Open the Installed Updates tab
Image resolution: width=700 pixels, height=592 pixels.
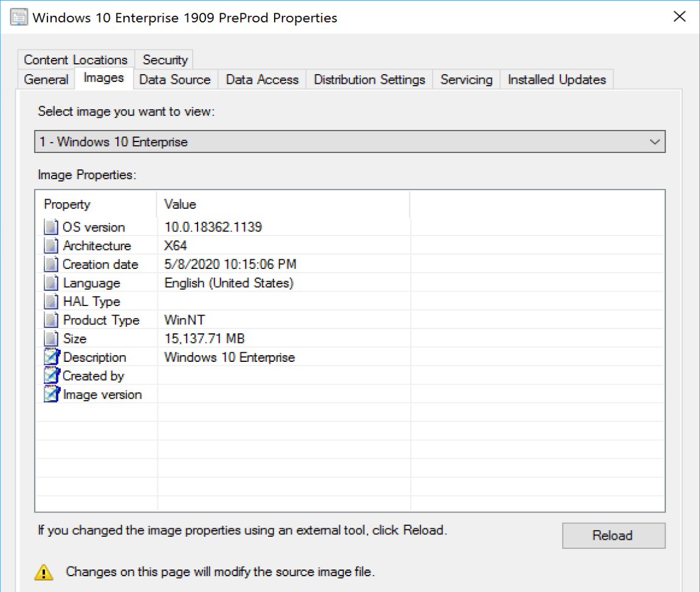557,80
